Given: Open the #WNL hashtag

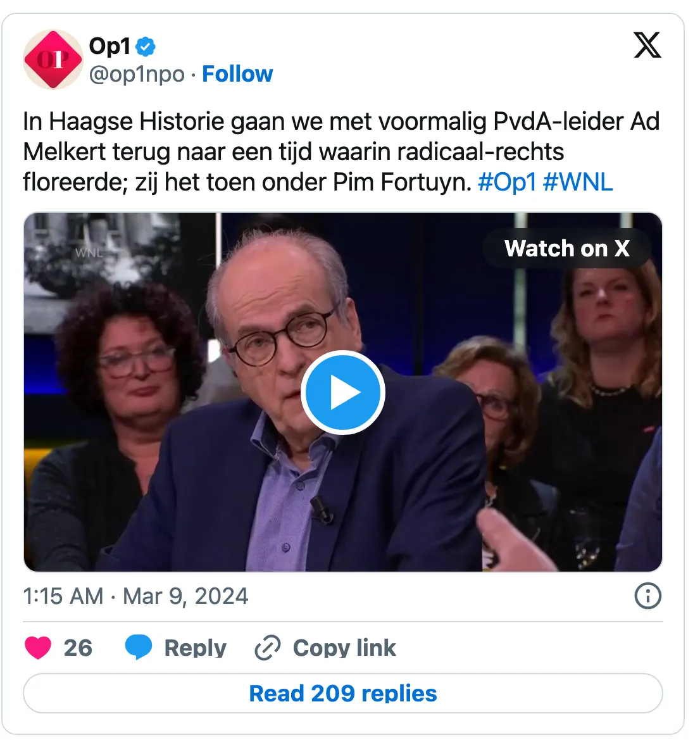Looking at the screenshot, I should coord(578,182).
